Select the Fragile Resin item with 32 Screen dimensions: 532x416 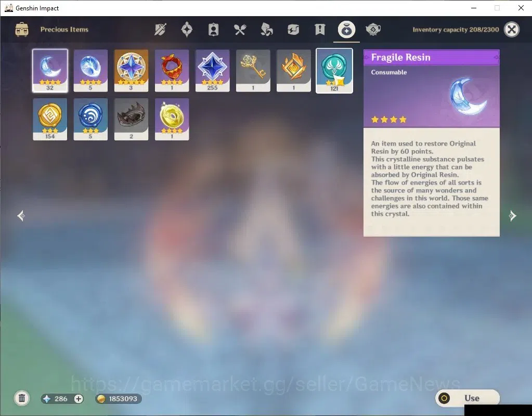point(50,71)
